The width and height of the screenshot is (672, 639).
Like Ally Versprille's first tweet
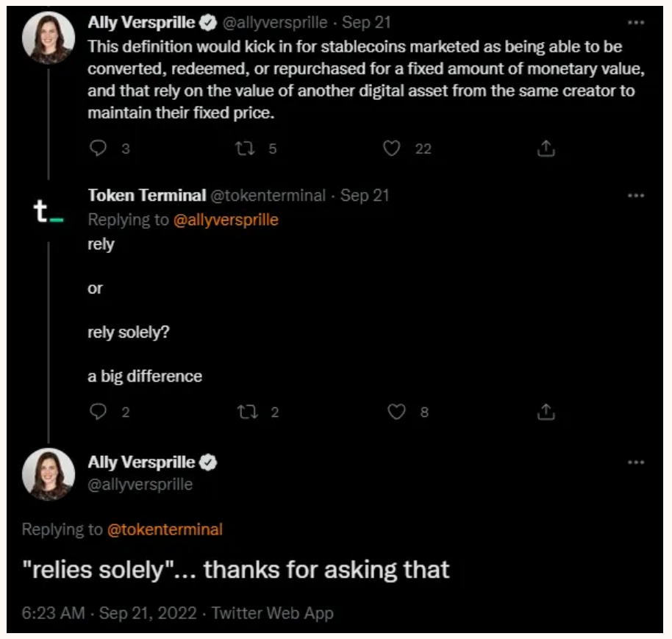(393, 149)
